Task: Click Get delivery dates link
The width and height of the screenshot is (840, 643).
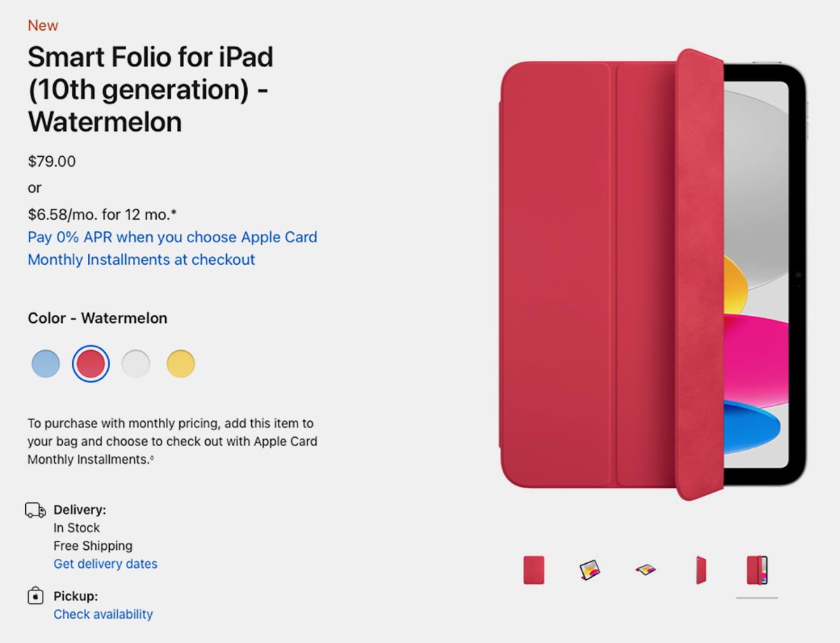Action: pos(106,564)
